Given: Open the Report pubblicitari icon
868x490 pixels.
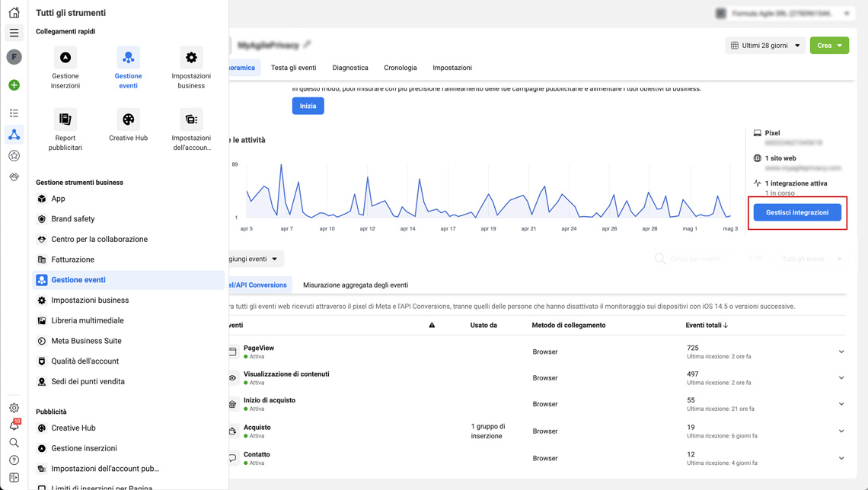Looking at the screenshot, I should coord(65,119).
